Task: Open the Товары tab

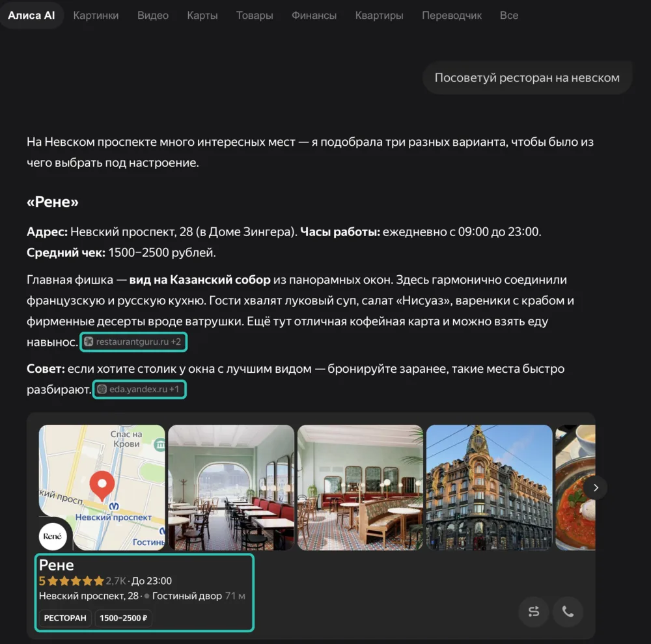Action: point(255,16)
